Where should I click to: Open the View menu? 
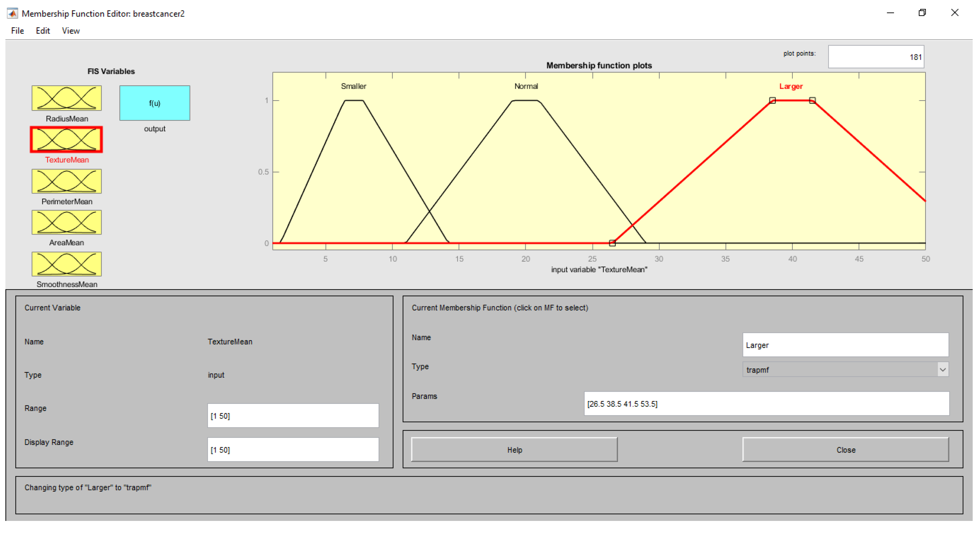[71, 31]
